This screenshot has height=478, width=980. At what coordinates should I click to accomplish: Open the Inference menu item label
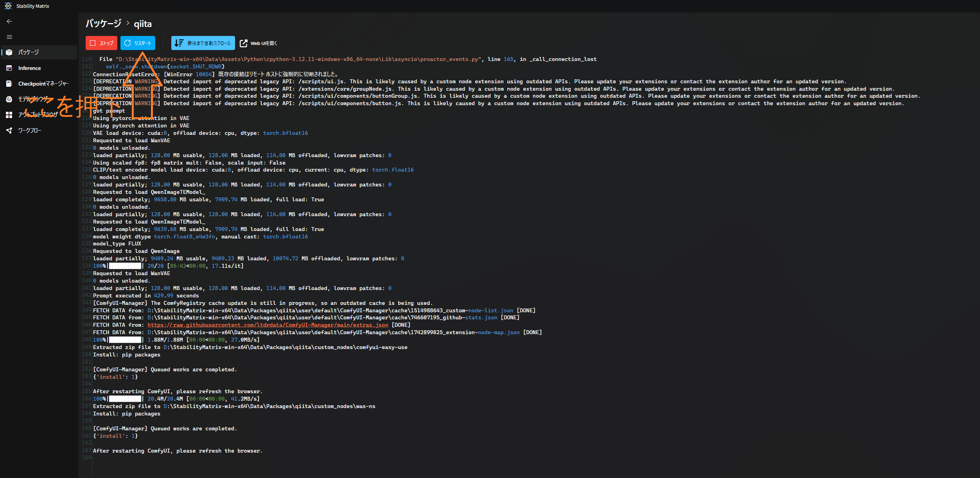click(x=29, y=68)
